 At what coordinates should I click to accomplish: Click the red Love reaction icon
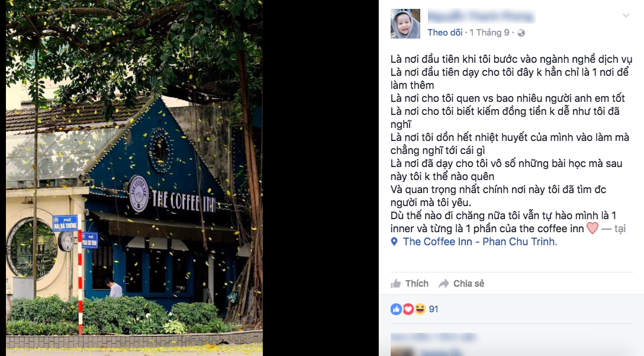point(408,309)
